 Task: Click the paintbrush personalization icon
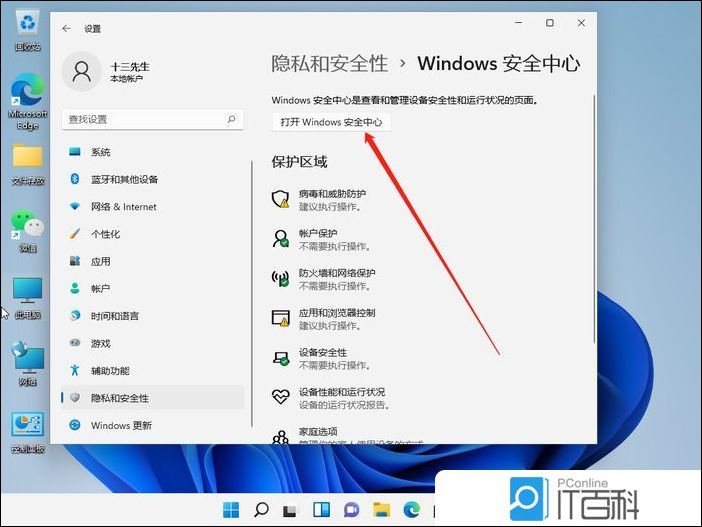[x=75, y=234]
